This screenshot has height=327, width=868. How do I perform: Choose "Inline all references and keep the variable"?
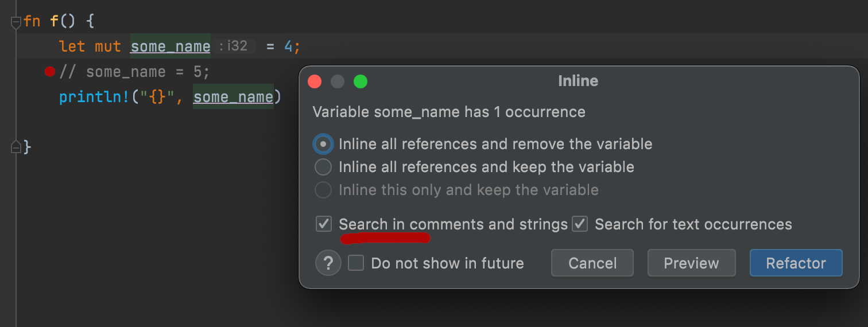[x=323, y=167]
